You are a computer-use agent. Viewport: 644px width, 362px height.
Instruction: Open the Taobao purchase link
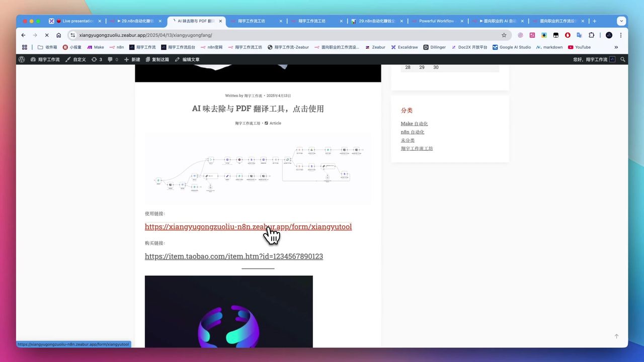[x=233, y=256]
